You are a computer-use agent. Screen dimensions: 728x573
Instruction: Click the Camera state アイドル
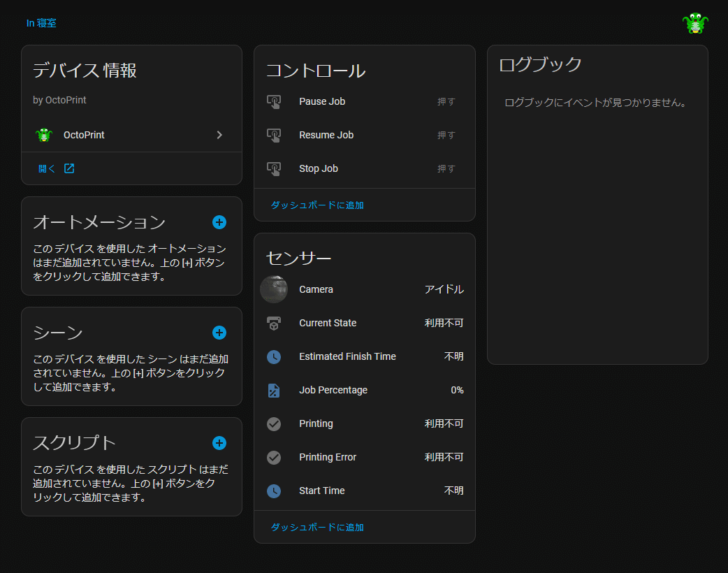pyautogui.click(x=444, y=289)
